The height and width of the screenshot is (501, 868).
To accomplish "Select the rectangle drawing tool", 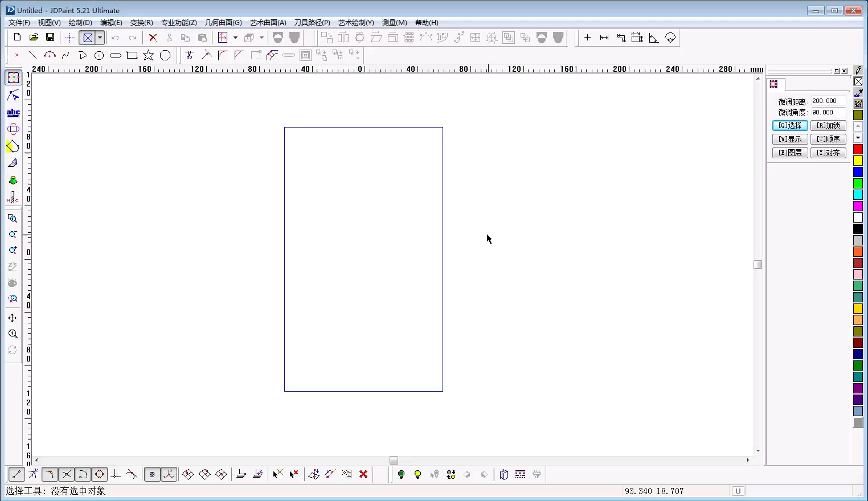I will tap(132, 55).
